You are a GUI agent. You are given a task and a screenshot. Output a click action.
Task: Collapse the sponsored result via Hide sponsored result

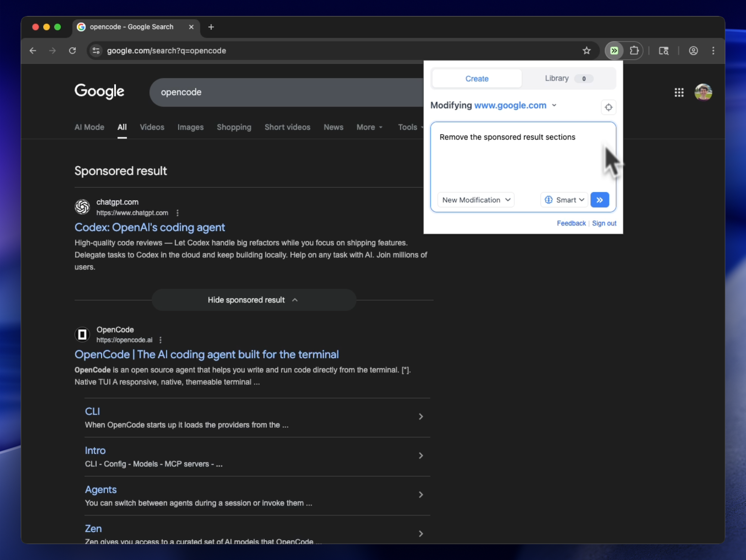(253, 300)
